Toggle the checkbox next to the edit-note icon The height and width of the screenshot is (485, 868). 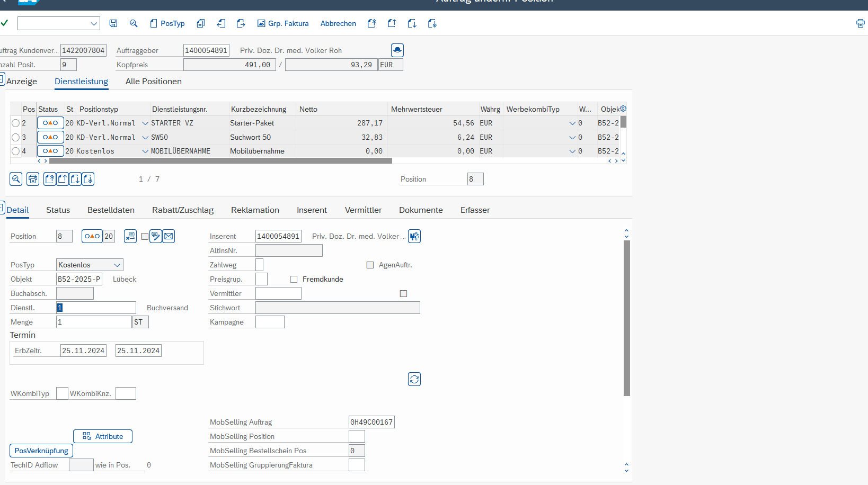pos(145,237)
